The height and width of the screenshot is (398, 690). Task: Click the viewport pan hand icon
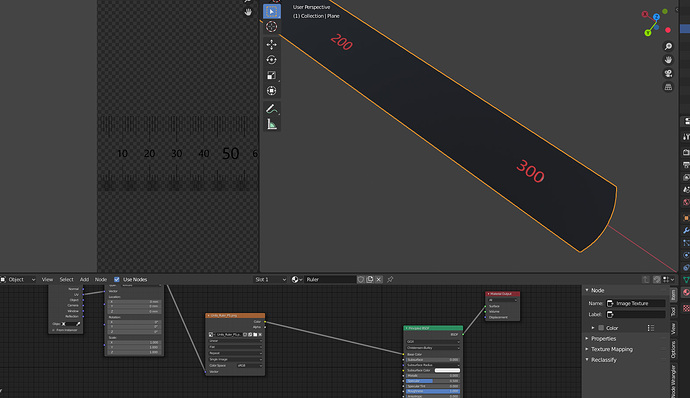(x=668, y=60)
